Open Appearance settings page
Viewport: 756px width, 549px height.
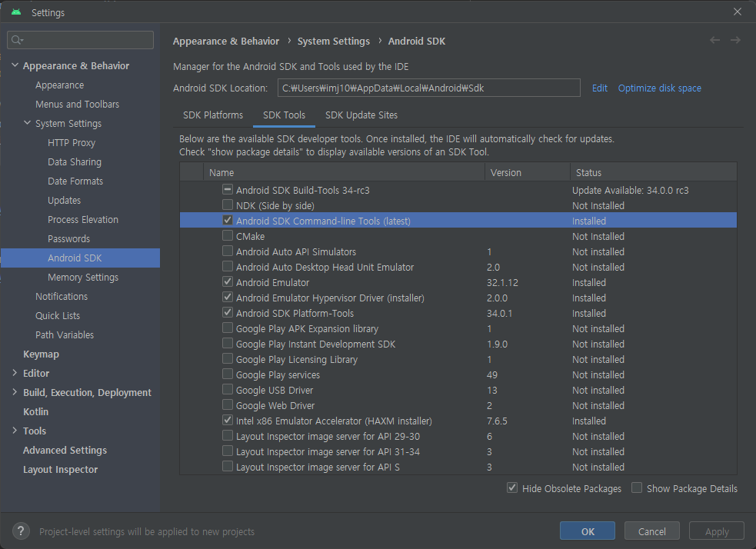[x=60, y=85]
